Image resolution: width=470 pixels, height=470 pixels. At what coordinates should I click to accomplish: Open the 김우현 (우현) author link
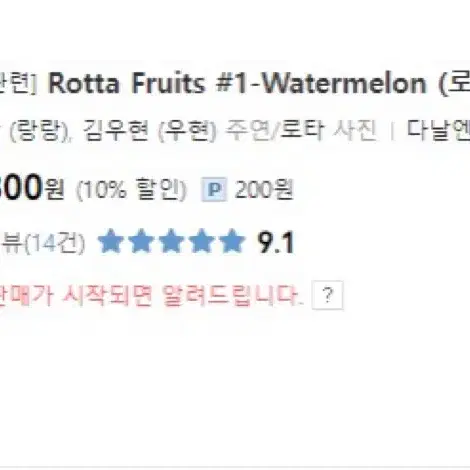(149, 130)
